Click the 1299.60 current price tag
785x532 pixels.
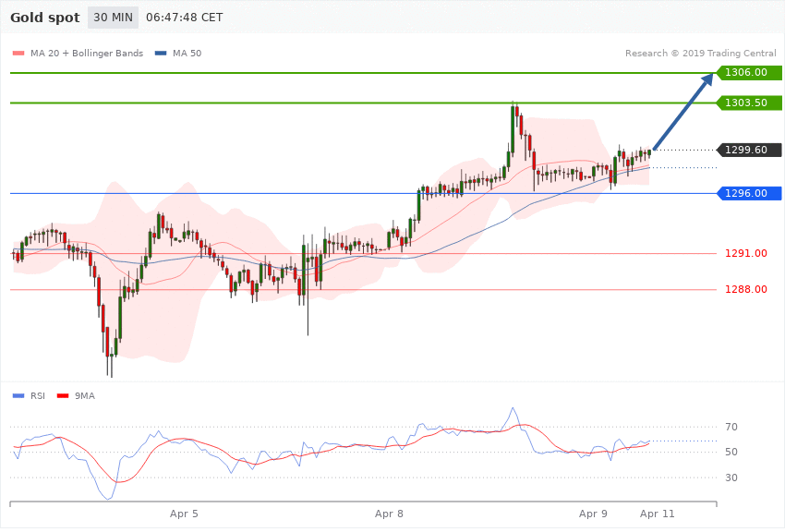[750, 150]
